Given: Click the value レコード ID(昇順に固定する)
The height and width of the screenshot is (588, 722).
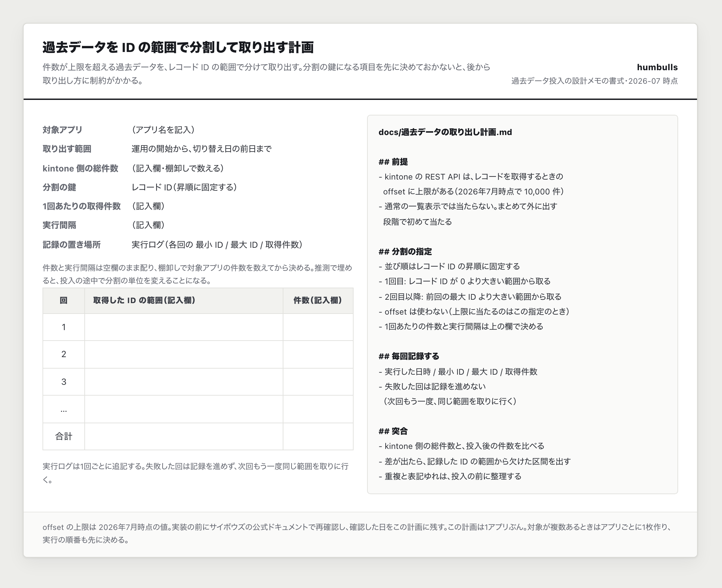Looking at the screenshot, I should point(184,187).
